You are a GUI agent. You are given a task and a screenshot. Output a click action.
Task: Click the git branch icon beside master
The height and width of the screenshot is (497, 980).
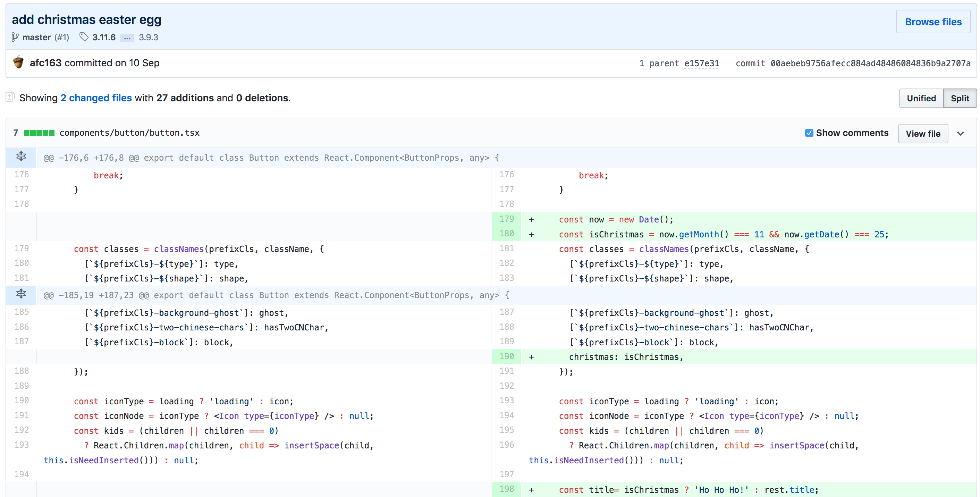click(x=15, y=37)
